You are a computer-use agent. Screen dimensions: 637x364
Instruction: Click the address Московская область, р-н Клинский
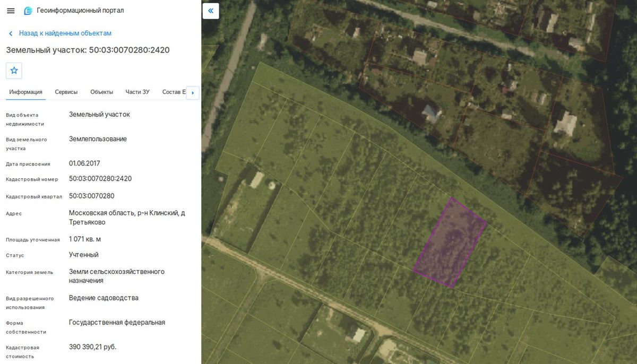[127, 218]
